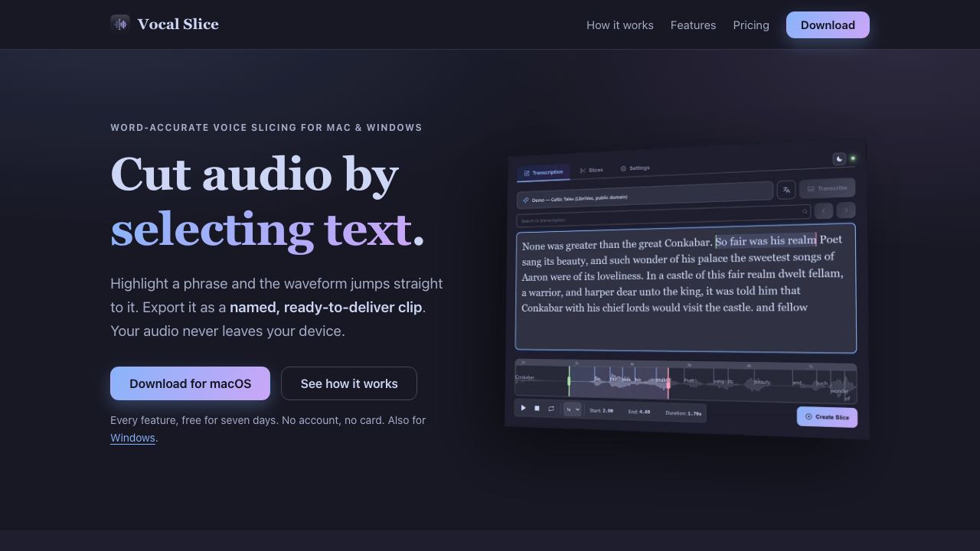The width and height of the screenshot is (980, 551).
Task: Go to previous search result arrow
Action: click(x=824, y=210)
